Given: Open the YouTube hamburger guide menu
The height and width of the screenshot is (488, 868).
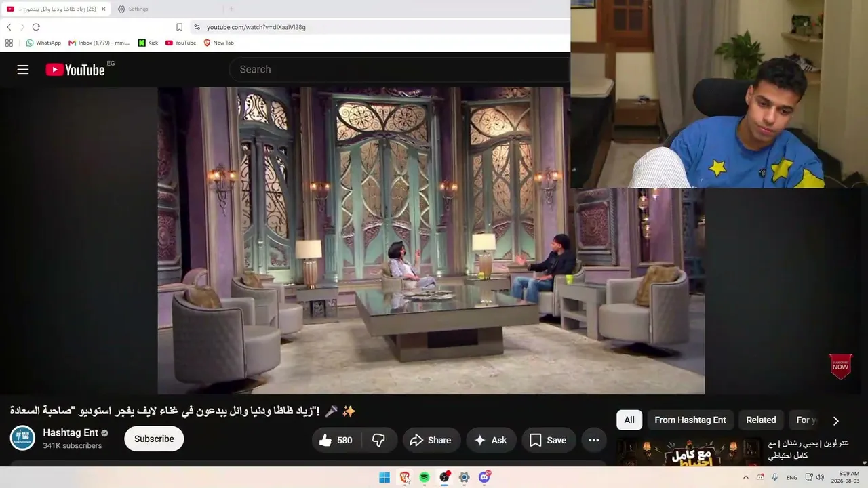Looking at the screenshot, I should pyautogui.click(x=23, y=69).
